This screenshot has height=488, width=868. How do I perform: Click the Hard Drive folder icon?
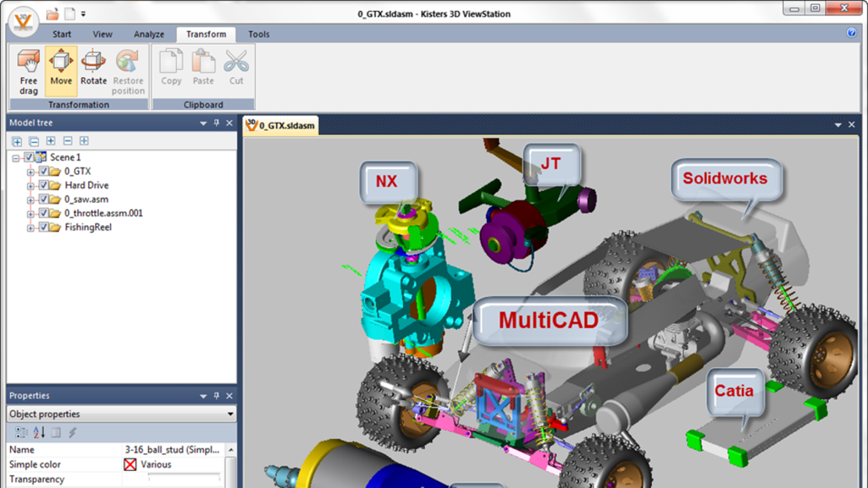point(55,186)
